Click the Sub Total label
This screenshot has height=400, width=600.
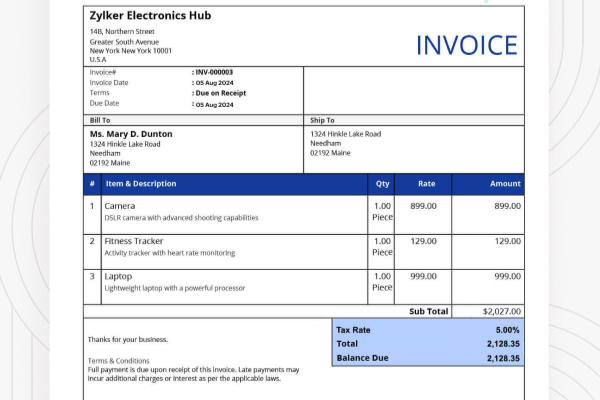(x=429, y=311)
